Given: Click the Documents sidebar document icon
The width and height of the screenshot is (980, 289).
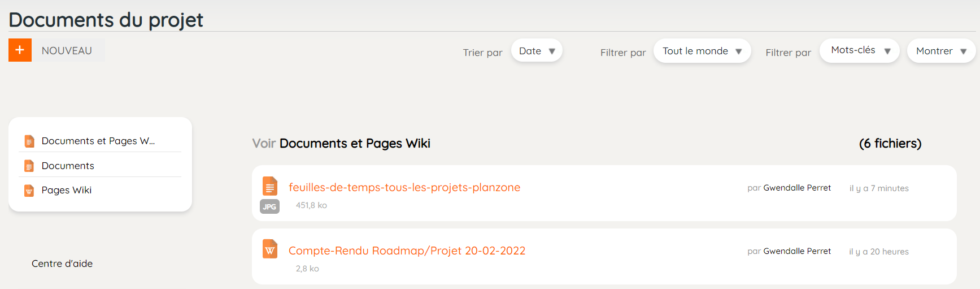Looking at the screenshot, I should [x=29, y=166].
